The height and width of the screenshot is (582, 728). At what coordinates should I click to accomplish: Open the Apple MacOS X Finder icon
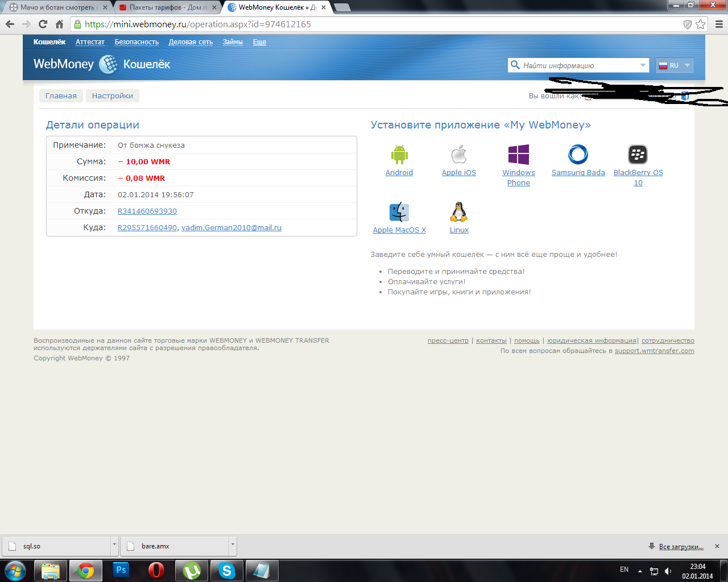399,212
